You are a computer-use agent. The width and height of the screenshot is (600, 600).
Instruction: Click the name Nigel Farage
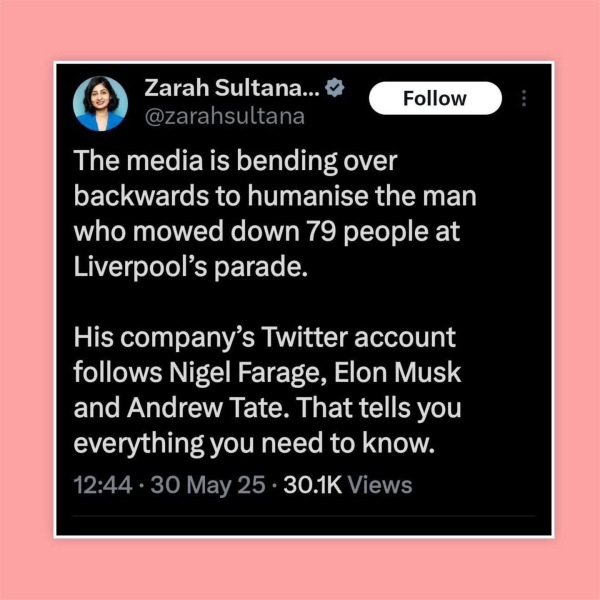247,373
